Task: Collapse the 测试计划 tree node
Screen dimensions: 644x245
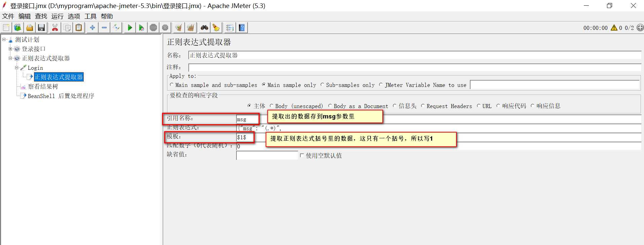Action: click(4, 40)
